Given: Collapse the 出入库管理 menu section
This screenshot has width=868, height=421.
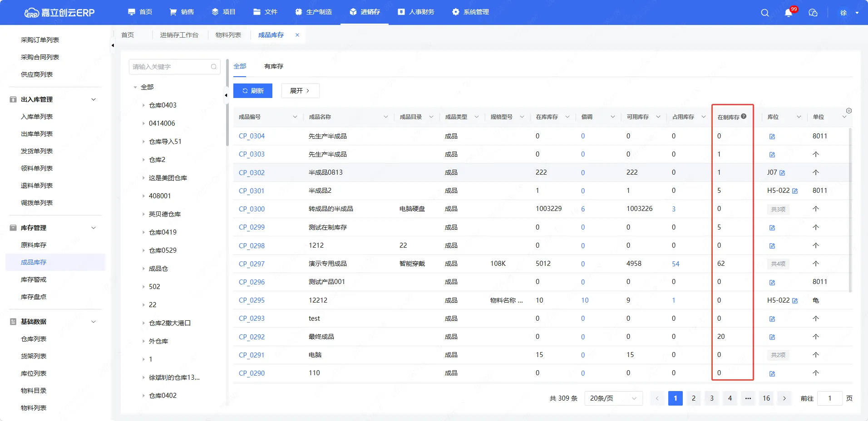Looking at the screenshot, I should 94,99.
